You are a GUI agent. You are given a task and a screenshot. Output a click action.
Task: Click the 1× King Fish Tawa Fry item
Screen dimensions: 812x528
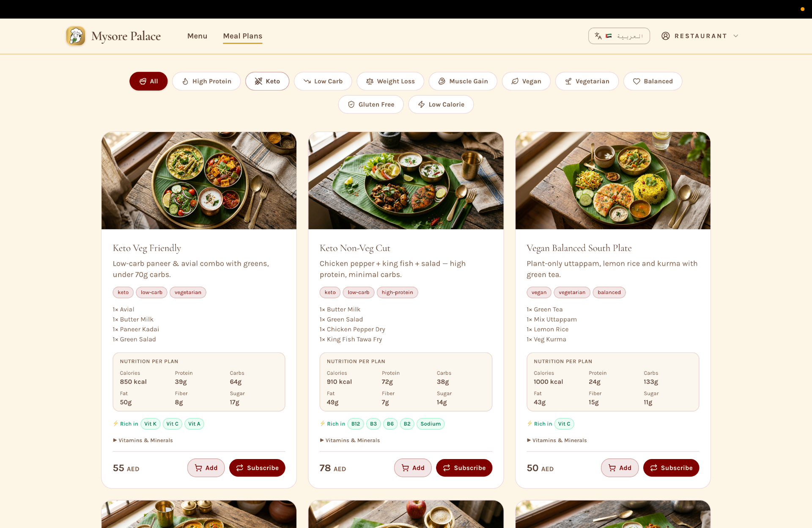coord(351,339)
